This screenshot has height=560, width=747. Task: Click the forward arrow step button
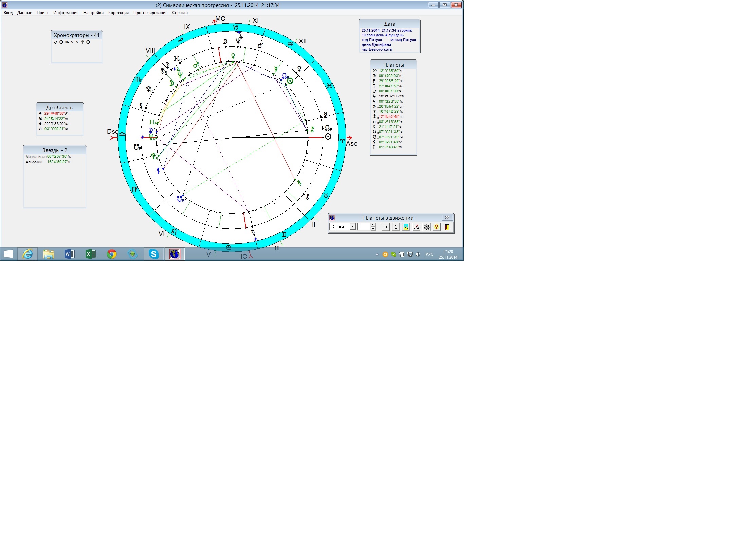pos(385,227)
